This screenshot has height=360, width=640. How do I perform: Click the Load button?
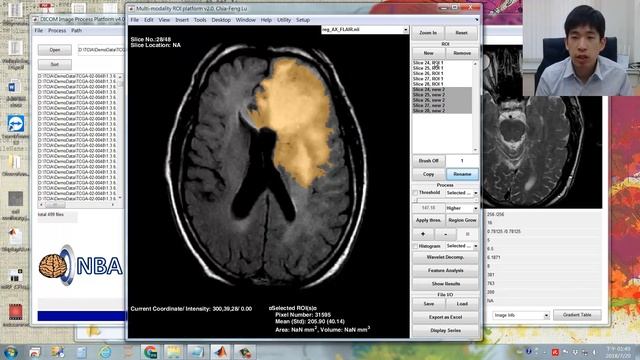click(462, 304)
